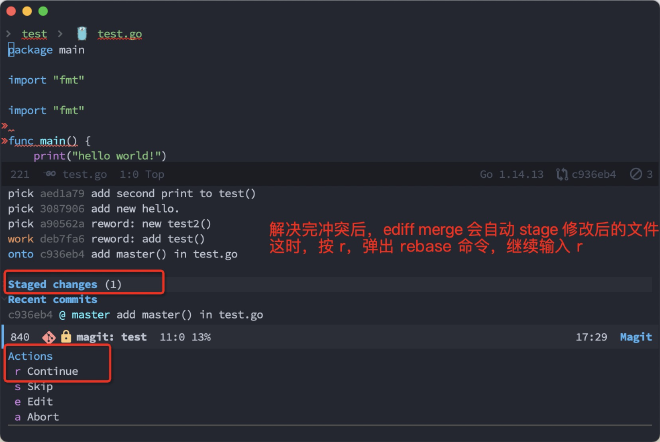Click the branch icon next to c936eb4

click(x=562, y=174)
